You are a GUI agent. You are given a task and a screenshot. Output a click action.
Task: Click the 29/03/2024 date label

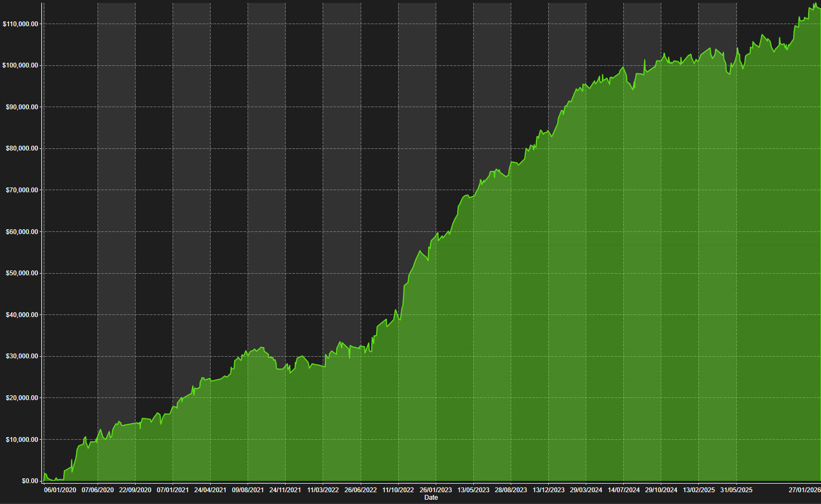pos(586,490)
